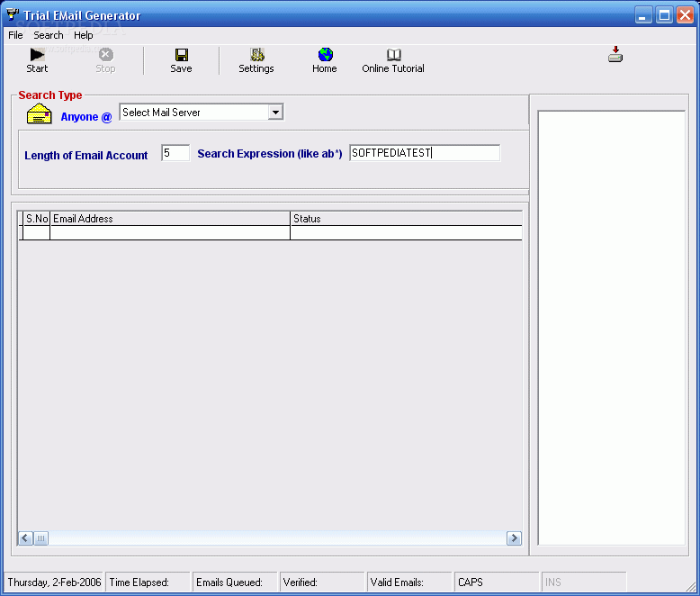Close the Trial EMail Generator window
The image size is (700, 596).
[686, 15]
